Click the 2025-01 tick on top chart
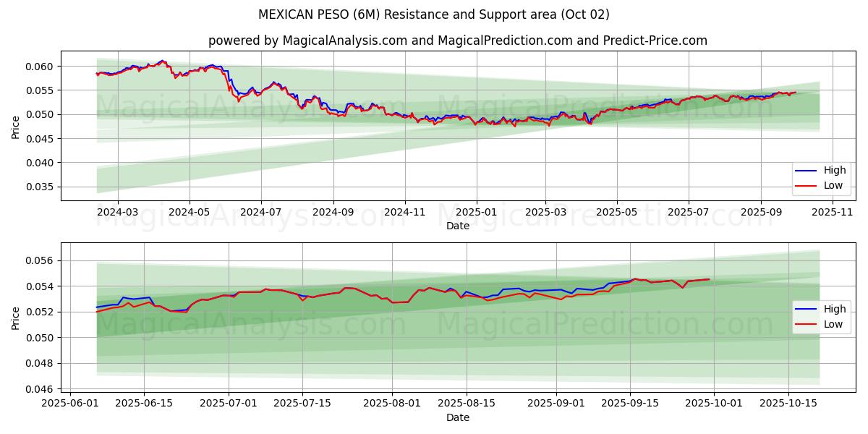Image resolution: width=868 pixels, height=434 pixels. point(477,212)
